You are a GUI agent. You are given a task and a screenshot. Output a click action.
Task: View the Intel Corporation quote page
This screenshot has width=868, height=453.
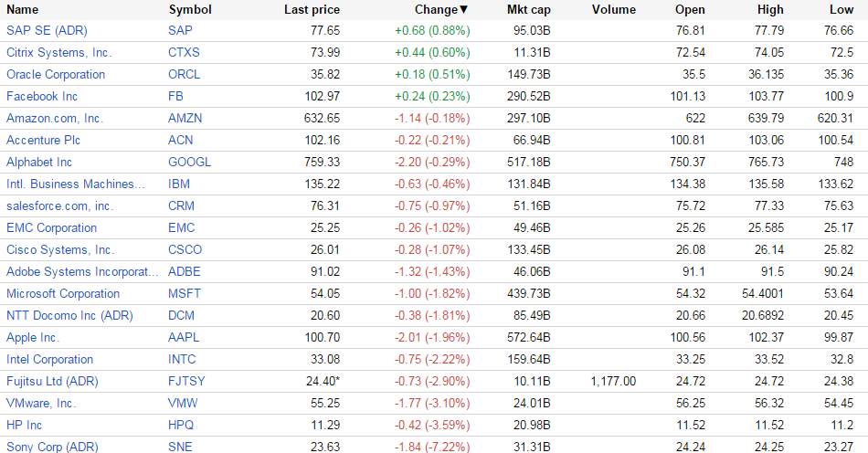[x=49, y=360]
